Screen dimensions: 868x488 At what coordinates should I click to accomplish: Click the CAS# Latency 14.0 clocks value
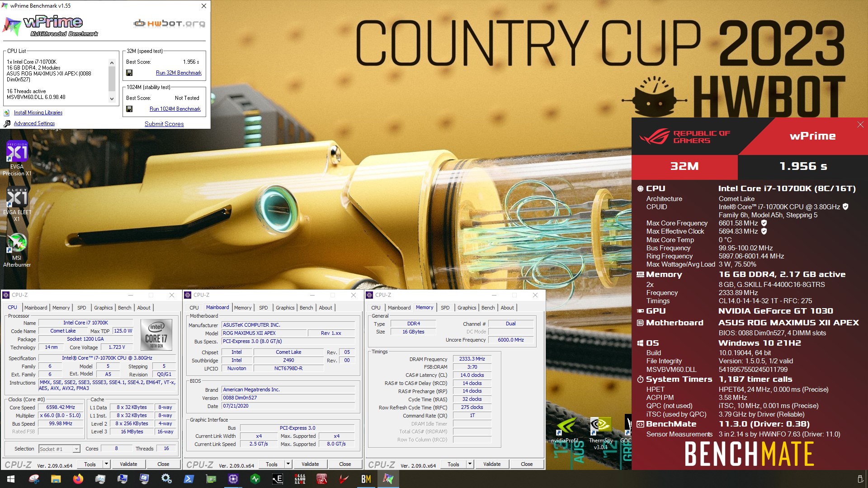(472, 375)
